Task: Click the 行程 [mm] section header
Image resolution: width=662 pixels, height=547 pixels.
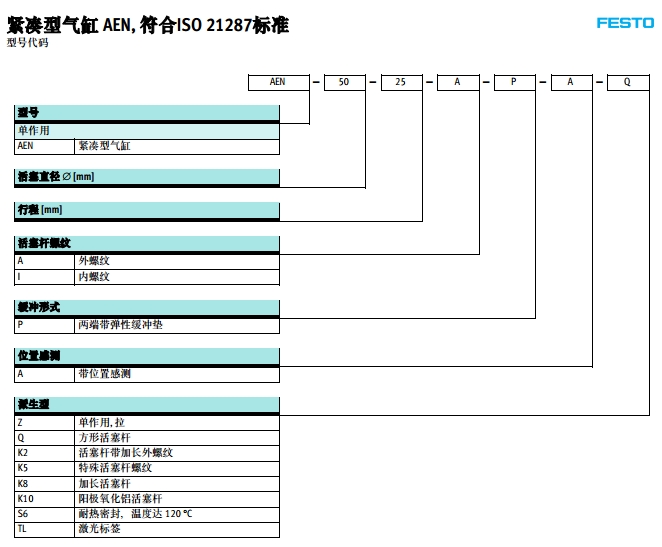Action: 147,209
